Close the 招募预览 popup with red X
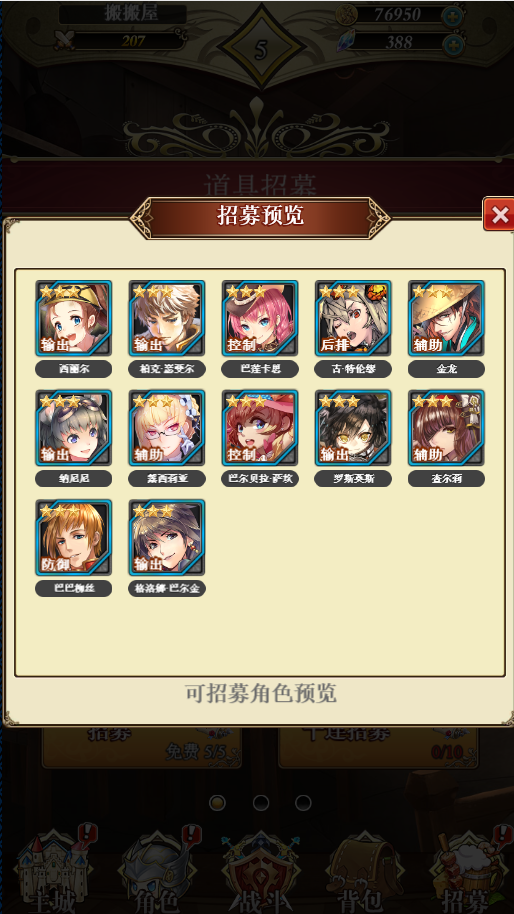Image resolution: width=514 pixels, height=914 pixels. pyautogui.click(x=499, y=215)
